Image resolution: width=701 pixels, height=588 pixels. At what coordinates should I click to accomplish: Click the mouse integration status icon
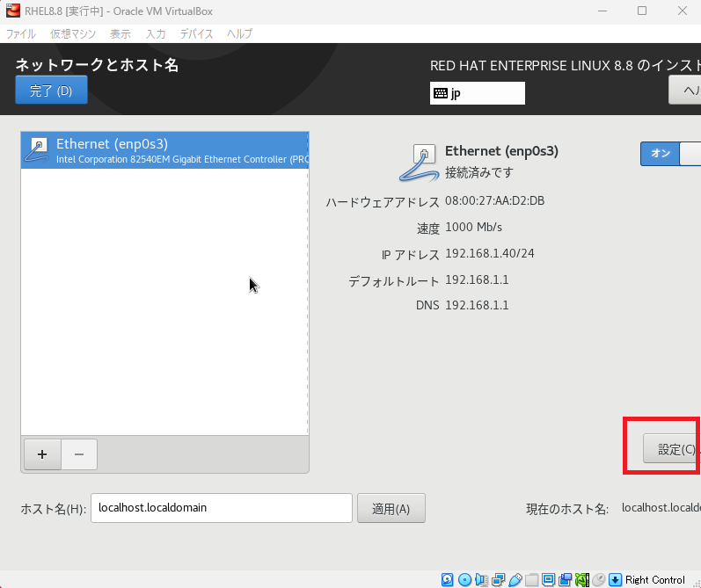point(598,579)
